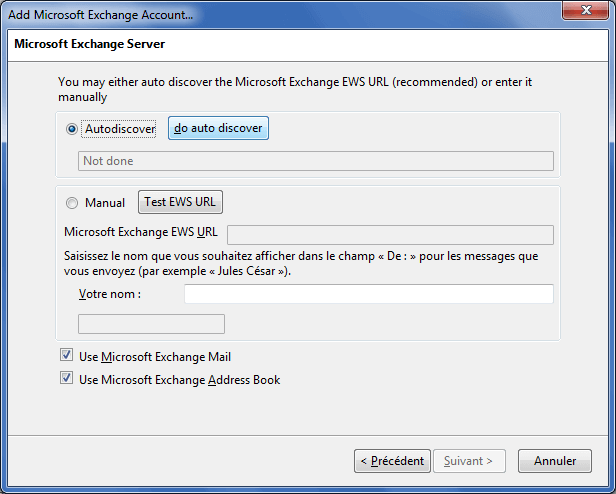
Task: Click the Suivant button
Action: [x=469, y=461]
